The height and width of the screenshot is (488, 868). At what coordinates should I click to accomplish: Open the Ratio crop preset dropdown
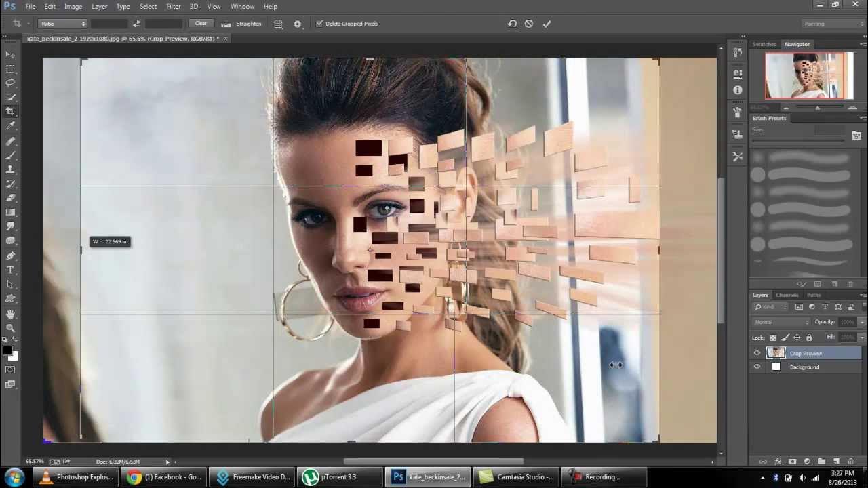pos(62,24)
